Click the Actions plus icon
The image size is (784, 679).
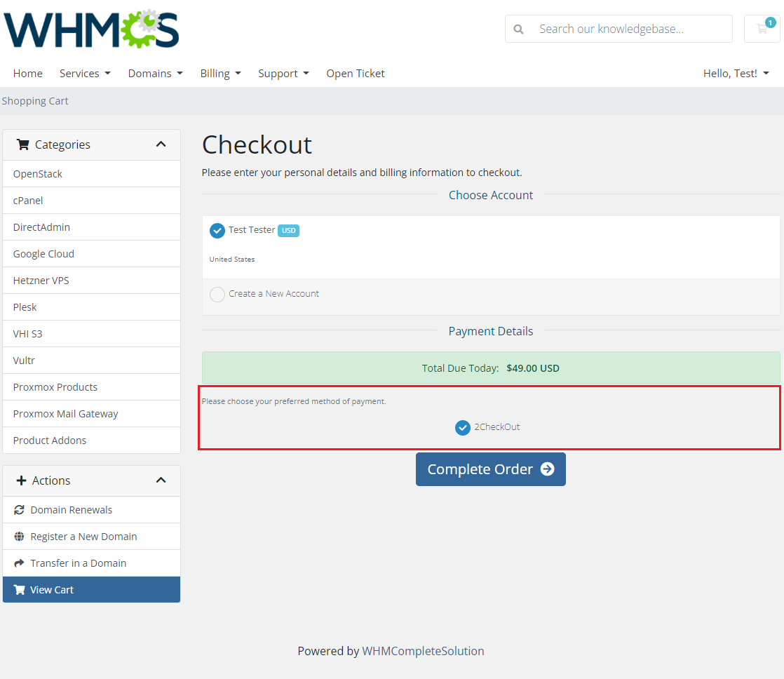(21, 480)
